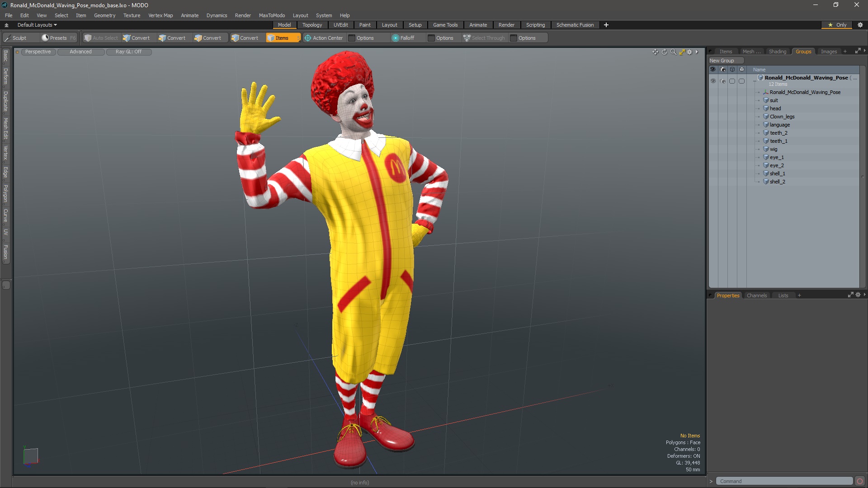
Task: Open the Mesh Edit vertical sidebar tab
Action: (x=5, y=129)
